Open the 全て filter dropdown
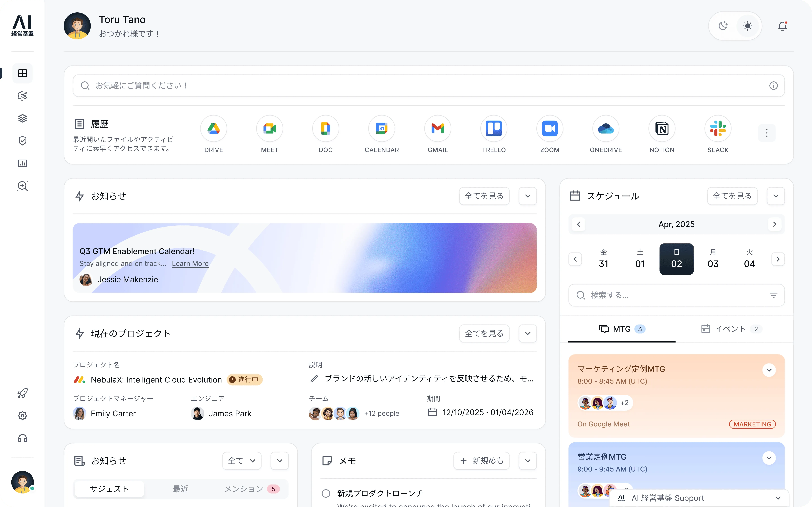 coord(242,461)
